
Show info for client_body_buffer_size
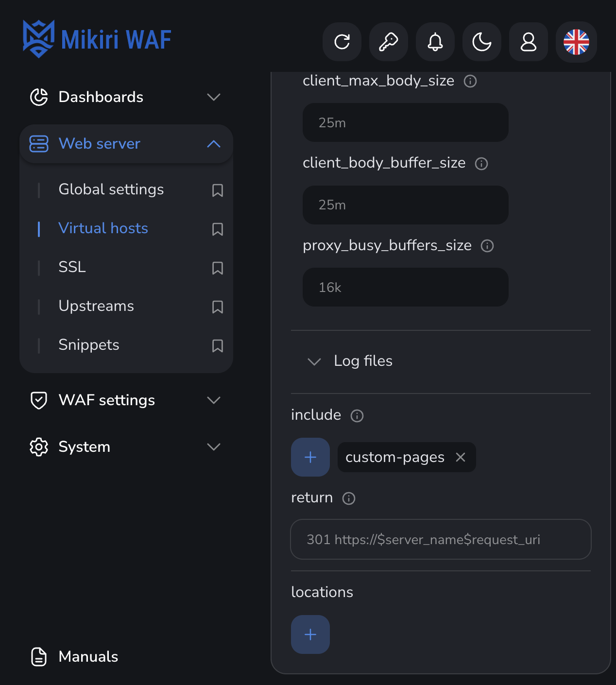click(481, 164)
